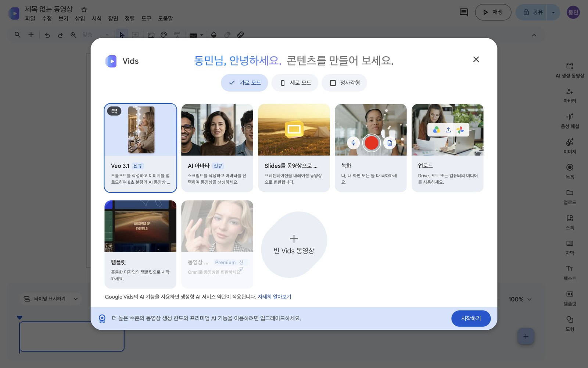This screenshot has height=368, width=588.
Task: Open the 도구 menu
Action: point(146,18)
